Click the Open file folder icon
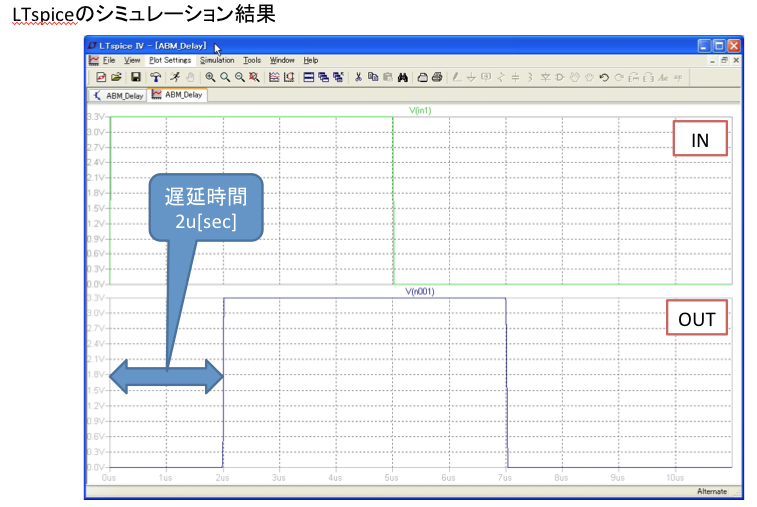This screenshot has width=757, height=507. (117, 76)
